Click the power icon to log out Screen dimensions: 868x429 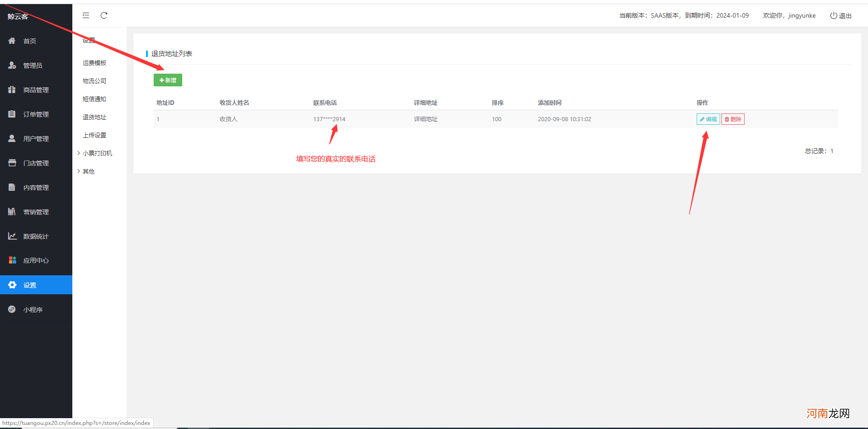(x=834, y=15)
